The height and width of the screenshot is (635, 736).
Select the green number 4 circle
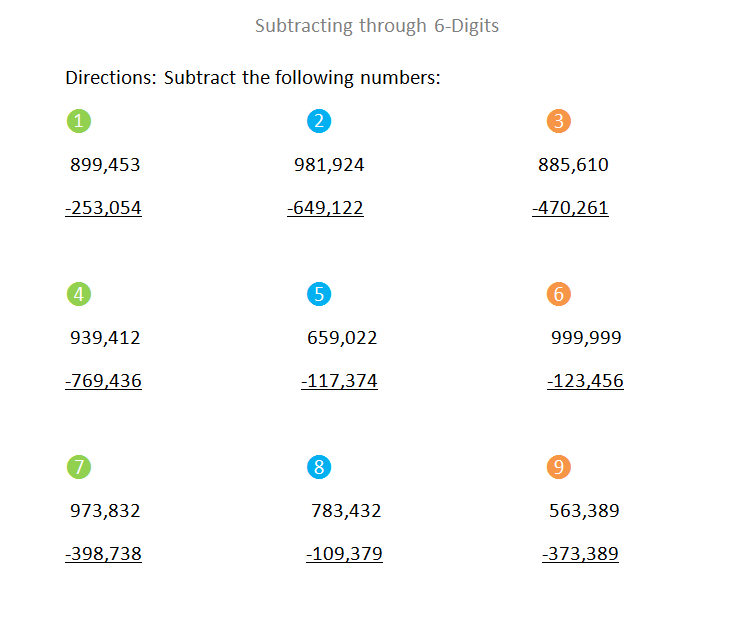tap(79, 294)
